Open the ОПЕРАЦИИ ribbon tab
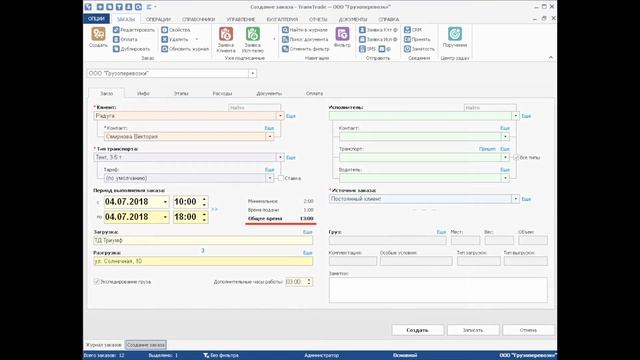Image resolution: width=640 pixels, height=360 pixels. click(x=158, y=19)
